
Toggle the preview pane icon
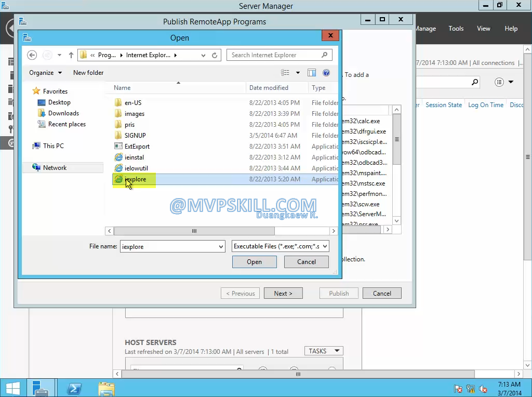tap(312, 73)
